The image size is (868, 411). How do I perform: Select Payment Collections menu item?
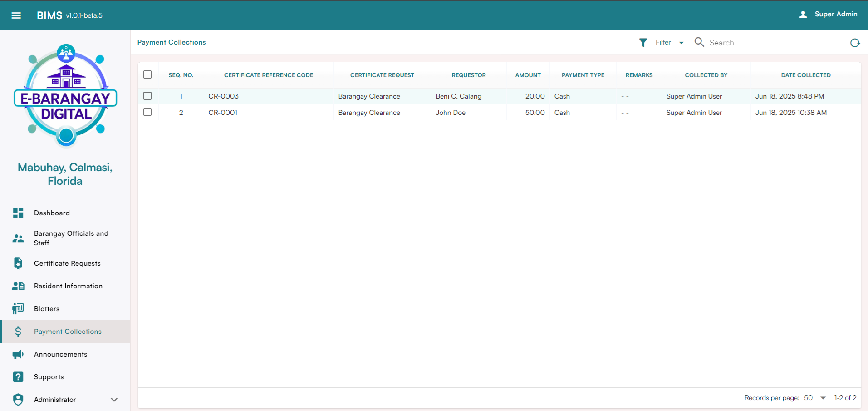pos(65,332)
